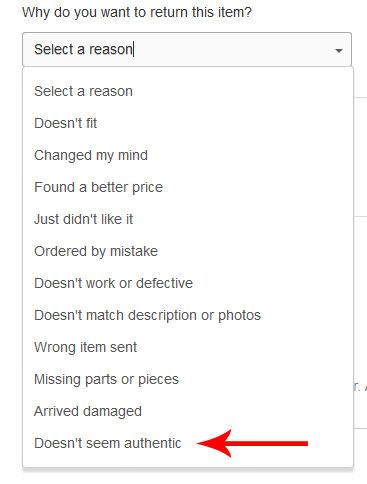Select 'Found a better price' reason

pos(188,187)
